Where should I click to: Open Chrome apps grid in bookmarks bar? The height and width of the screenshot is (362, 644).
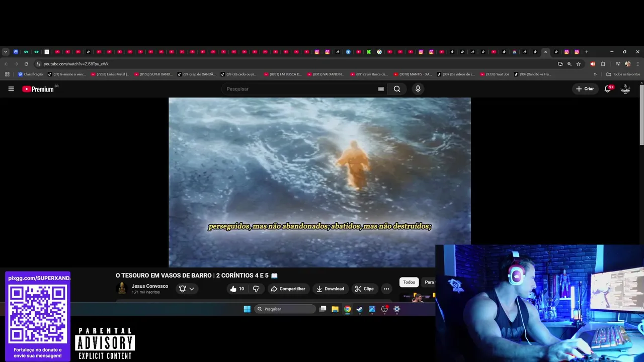click(x=7, y=74)
